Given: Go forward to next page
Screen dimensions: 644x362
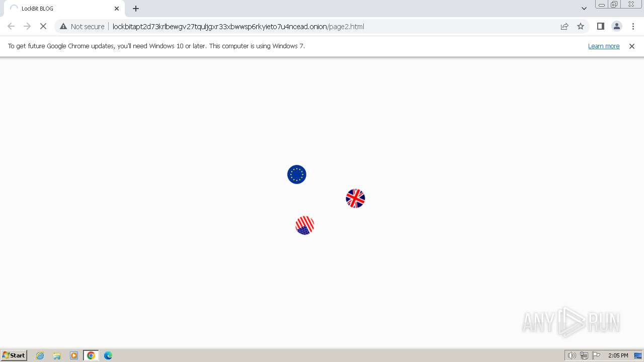Looking at the screenshot, I should (x=27, y=26).
